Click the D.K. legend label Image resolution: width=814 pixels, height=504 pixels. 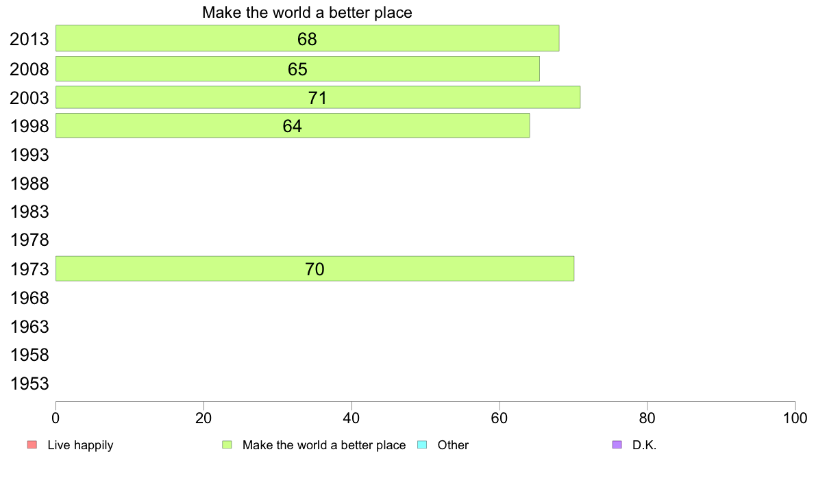point(644,445)
